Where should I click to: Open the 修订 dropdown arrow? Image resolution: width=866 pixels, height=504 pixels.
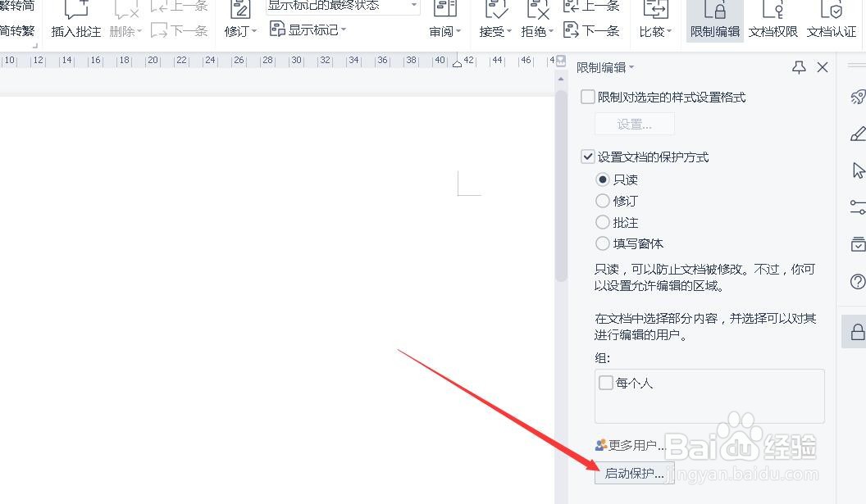[x=254, y=31]
